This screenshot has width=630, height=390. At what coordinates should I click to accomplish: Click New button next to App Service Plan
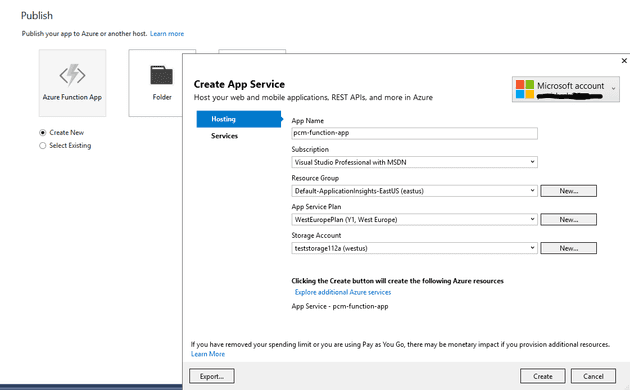569,220
